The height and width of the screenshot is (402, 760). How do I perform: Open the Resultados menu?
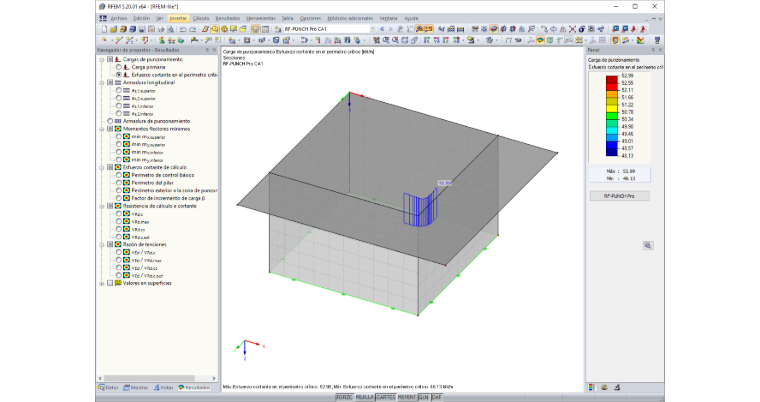[228, 18]
